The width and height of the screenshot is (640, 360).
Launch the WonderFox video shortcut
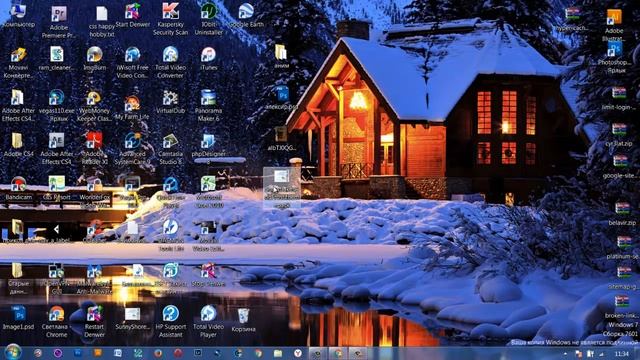(x=94, y=192)
